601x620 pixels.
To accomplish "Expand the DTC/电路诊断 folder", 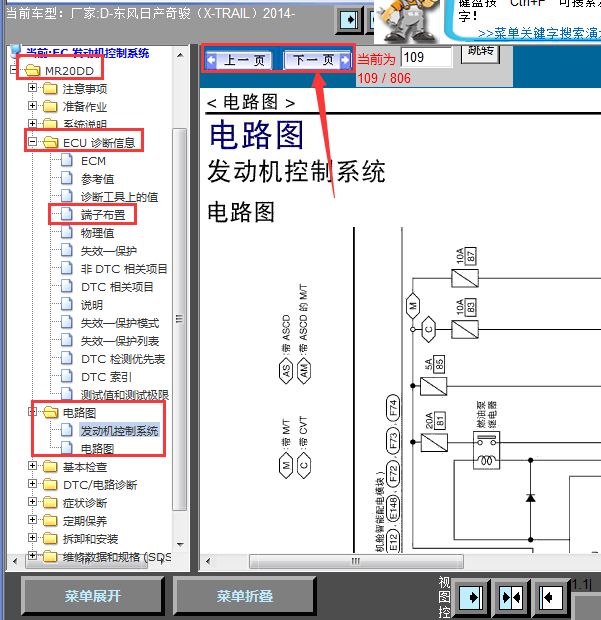I will click(x=32, y=484).
